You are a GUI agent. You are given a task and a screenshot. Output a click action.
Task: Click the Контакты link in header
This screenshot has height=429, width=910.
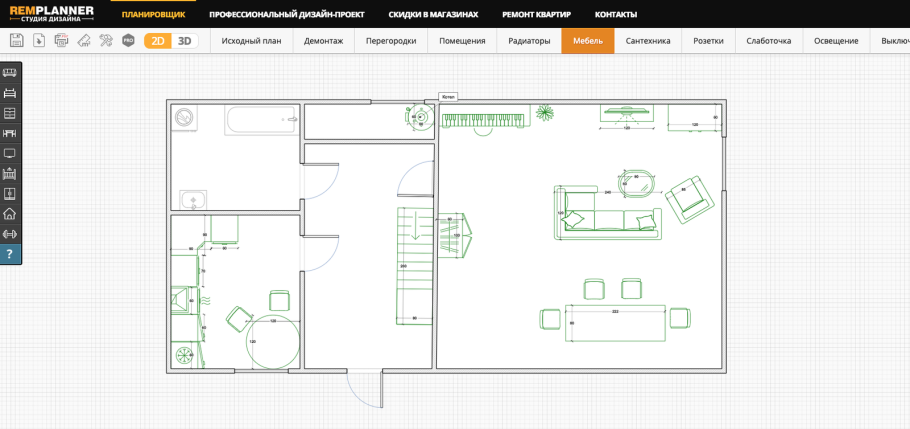click(x=615, y=15)
